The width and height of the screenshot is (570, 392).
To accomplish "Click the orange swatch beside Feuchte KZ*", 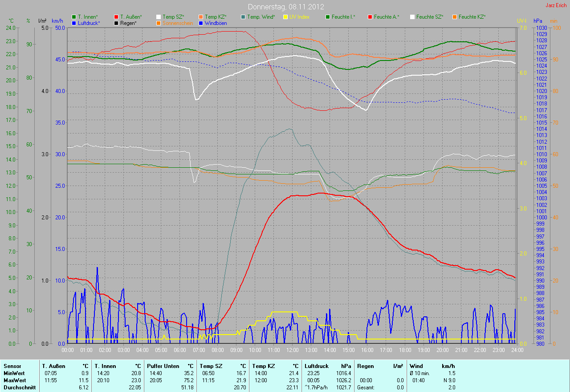I will click(455, 17).
